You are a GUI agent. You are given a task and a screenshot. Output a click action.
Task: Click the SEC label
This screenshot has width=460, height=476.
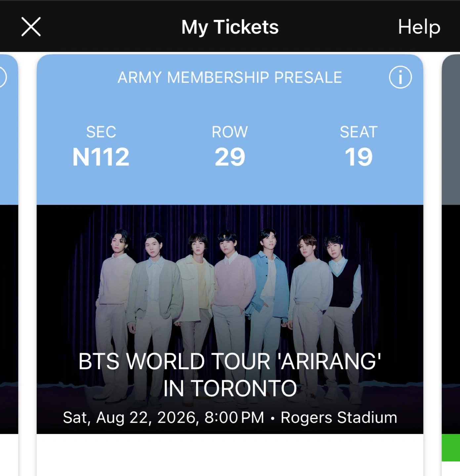[x=101, y=132]
